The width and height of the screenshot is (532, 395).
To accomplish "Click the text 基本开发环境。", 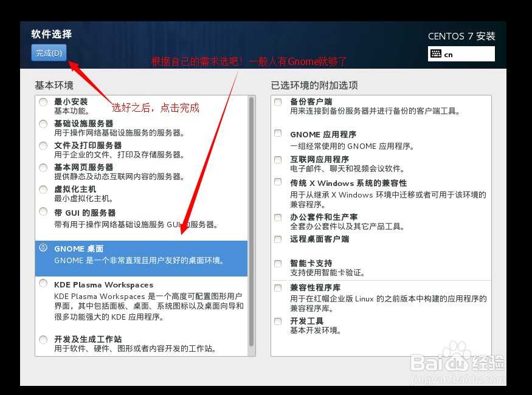I will 316,330.
